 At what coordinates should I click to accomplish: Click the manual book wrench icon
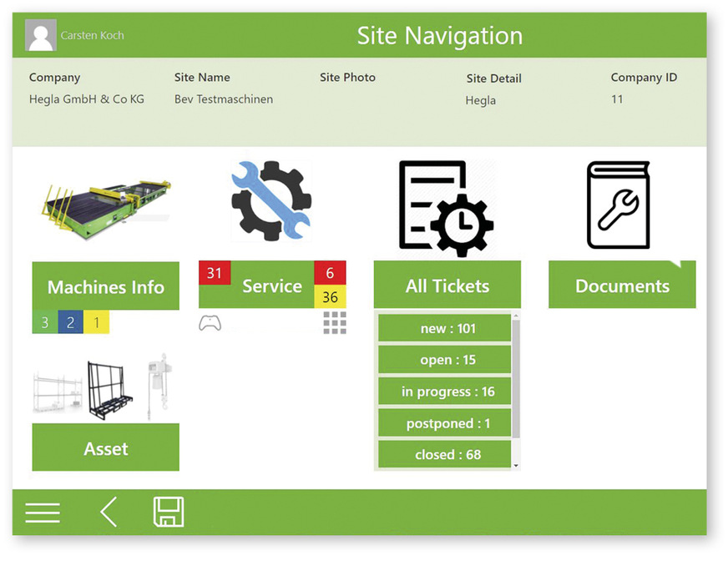coord(618,205)
